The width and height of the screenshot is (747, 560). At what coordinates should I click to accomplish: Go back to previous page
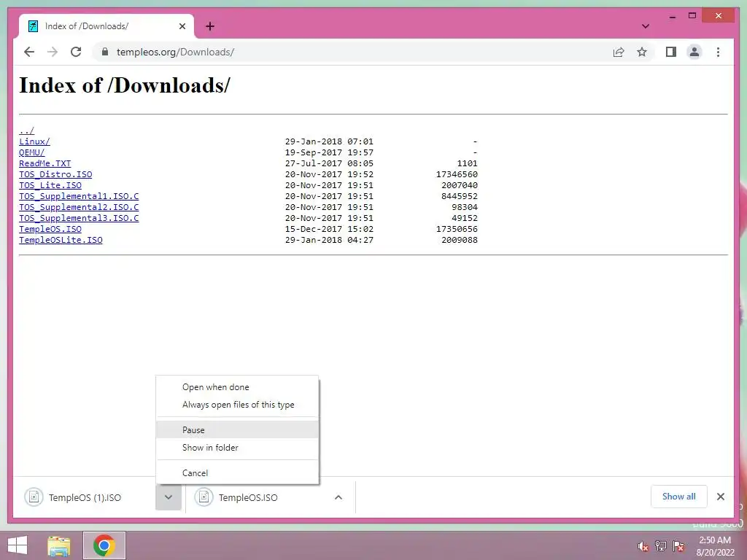29,52
